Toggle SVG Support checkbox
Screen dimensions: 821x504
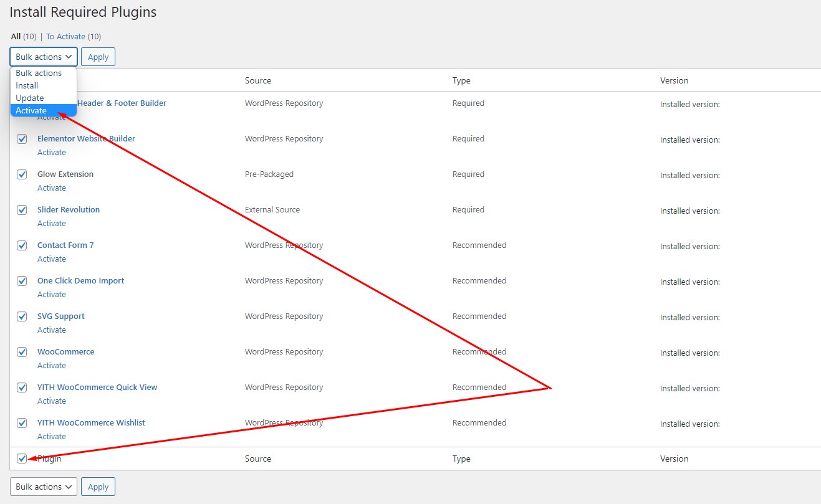tap(22, 316)
